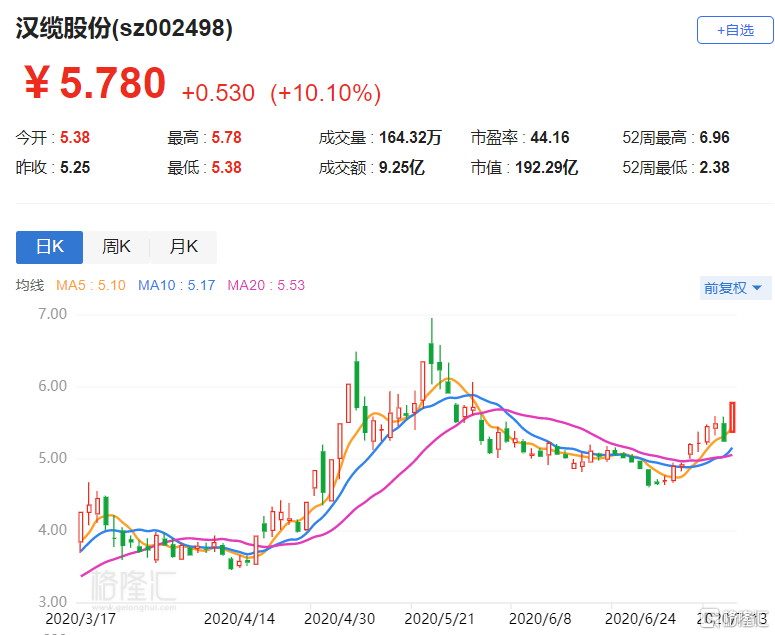775x635 pixels.
Task: Select the latest large red candlestick
Action: (x=732, y=418)
